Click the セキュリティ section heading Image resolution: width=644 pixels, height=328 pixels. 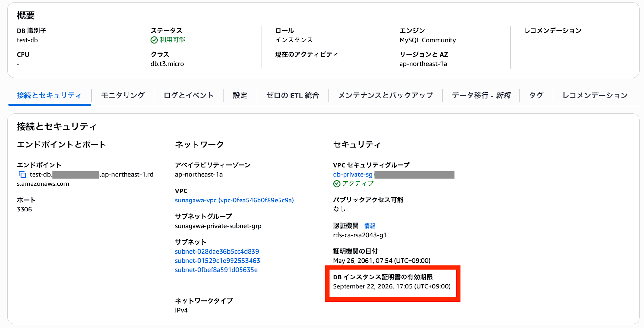tap(357, 145)
